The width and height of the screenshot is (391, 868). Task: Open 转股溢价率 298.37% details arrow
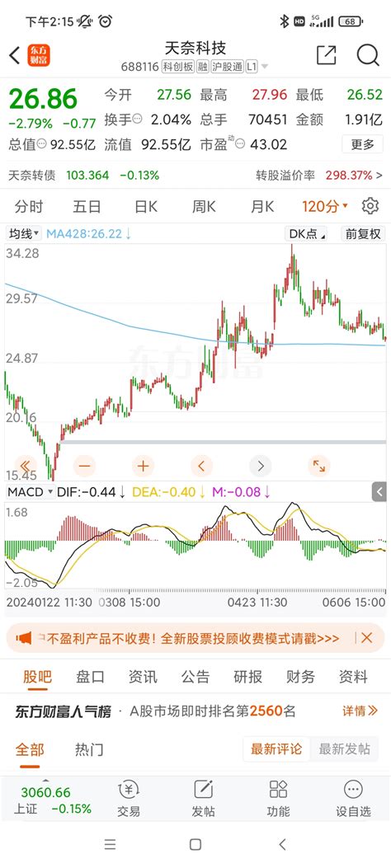pyautogui.click(x=379, y=176)
